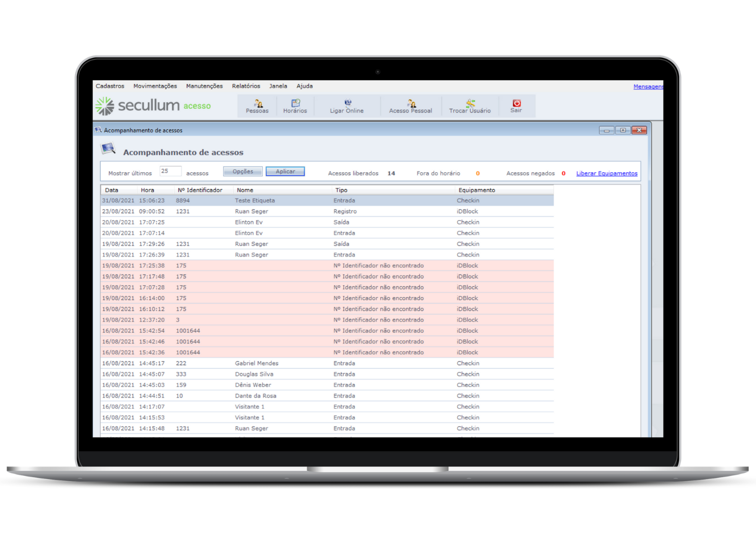
Task: Sort by the Equipamento column header
Action: tap(477, 190)
